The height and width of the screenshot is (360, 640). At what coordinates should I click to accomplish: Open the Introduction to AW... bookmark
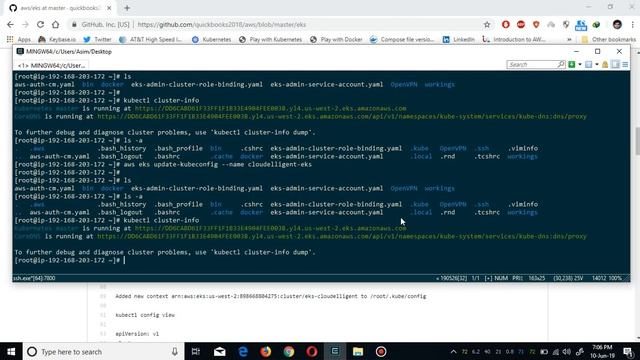click(x=513, y=39)
